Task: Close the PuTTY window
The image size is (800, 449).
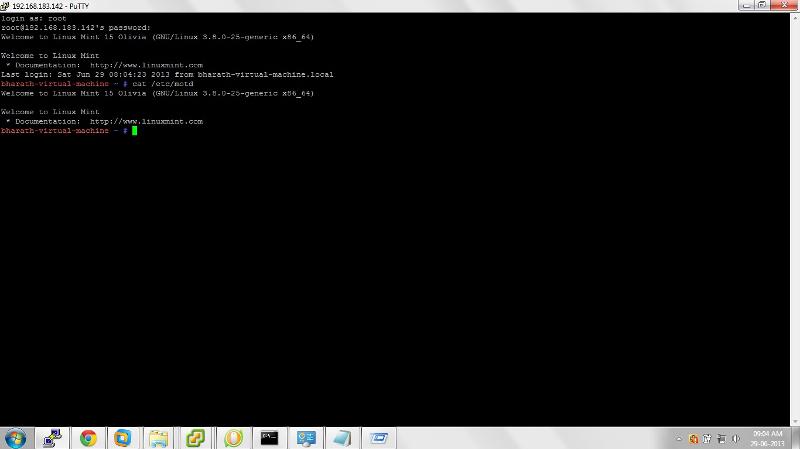Action: (784, 6)
